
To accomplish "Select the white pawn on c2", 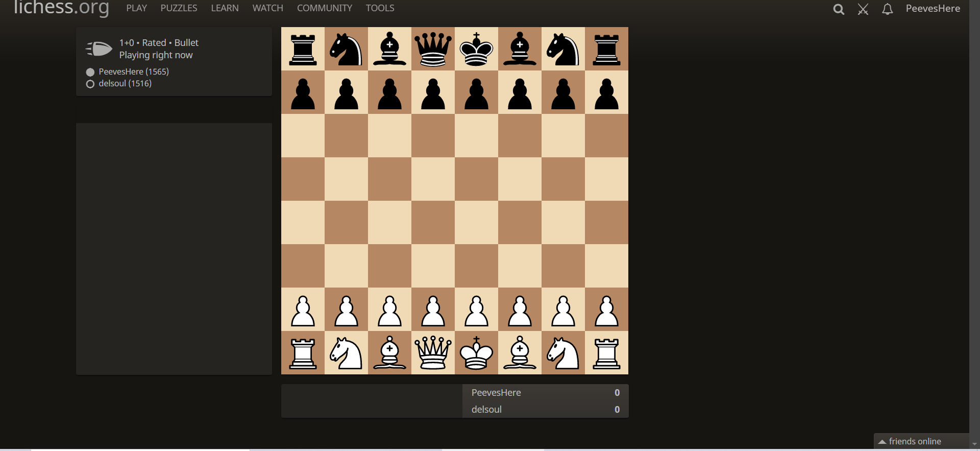I will click(389, 310).
